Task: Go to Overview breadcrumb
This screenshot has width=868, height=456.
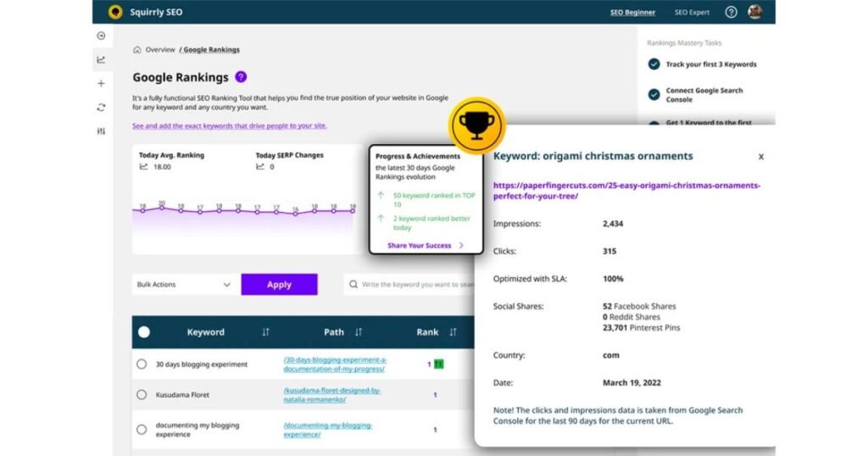Action: [x=160, y=50]
